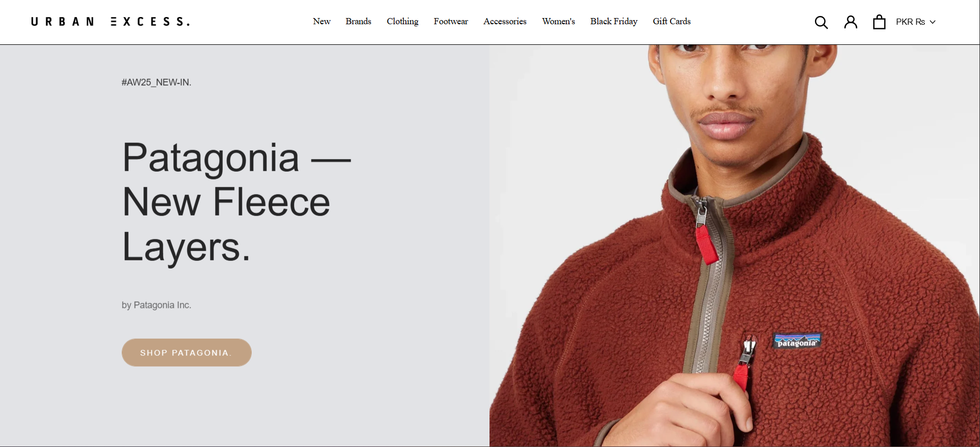Click the #AW25_NEW-IN. tag text
980x447 pixels.
tap(156, 82)
